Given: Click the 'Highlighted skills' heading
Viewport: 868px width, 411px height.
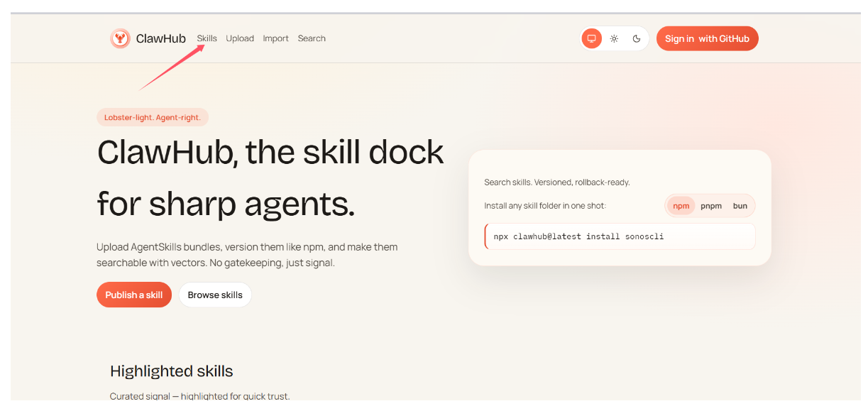Looking at the screenshot, I should tap(172, 371).
